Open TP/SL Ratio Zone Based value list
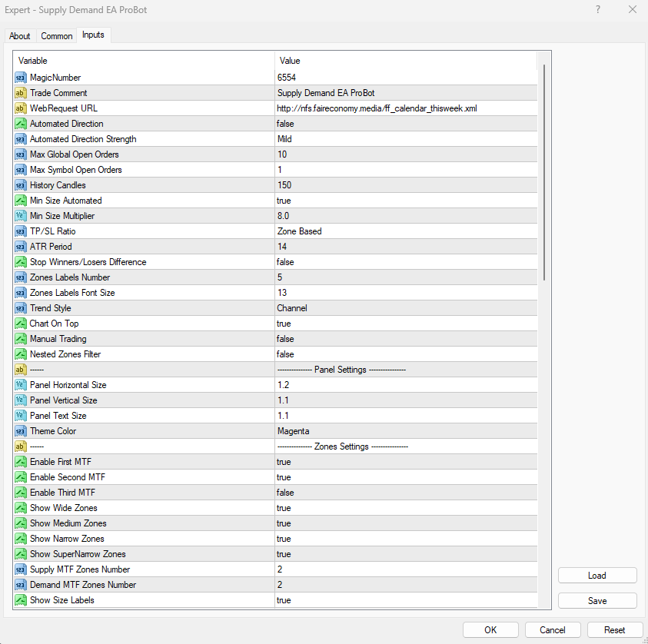The height and width of the screenshot is (644, 648). 406,231
